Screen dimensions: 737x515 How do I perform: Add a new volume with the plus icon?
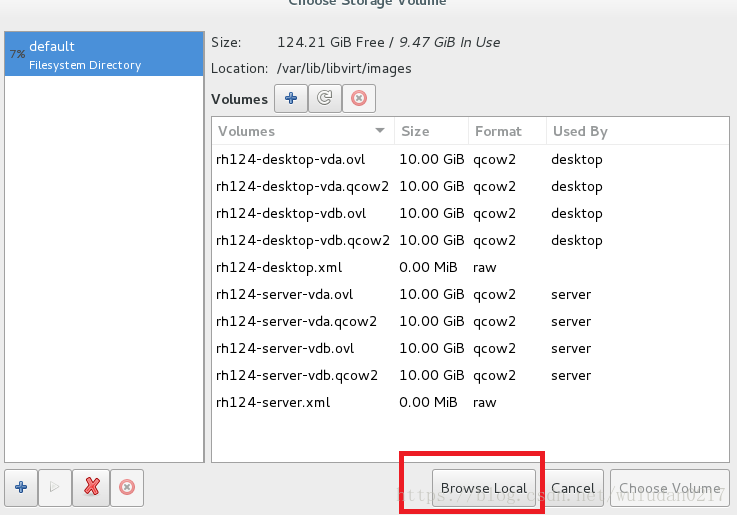[x=291, y=98]
